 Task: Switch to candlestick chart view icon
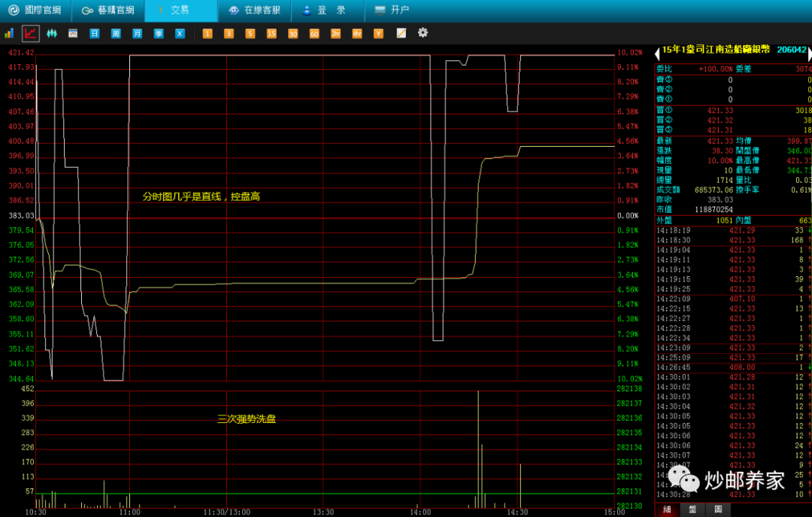pyautogui.click(x=52, y=33)
